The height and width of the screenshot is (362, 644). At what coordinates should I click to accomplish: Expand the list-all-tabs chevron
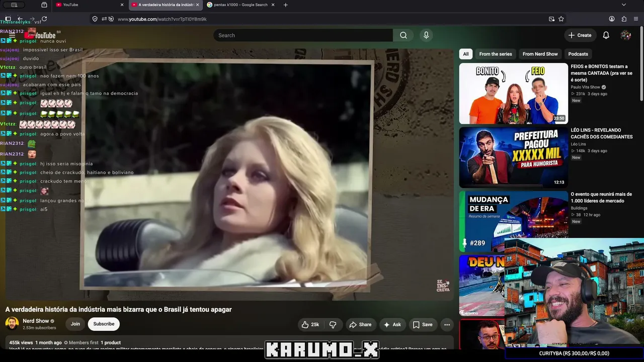pos(624,5)
